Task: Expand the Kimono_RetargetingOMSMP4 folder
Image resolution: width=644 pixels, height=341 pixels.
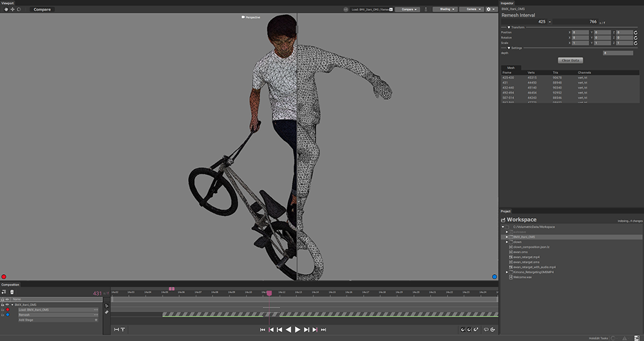Action: coord(507,272)
